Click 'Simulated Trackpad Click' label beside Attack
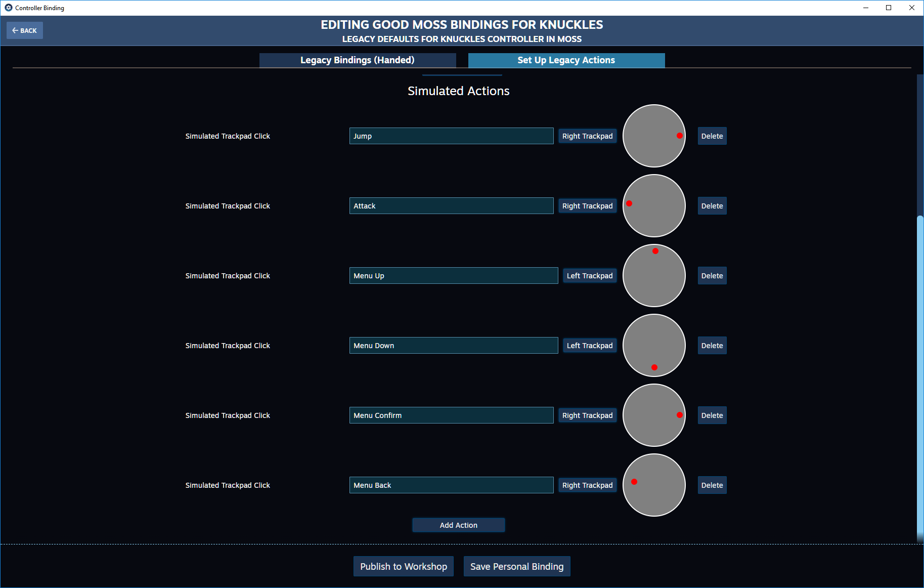924x588 pixels. click(228, 206)
